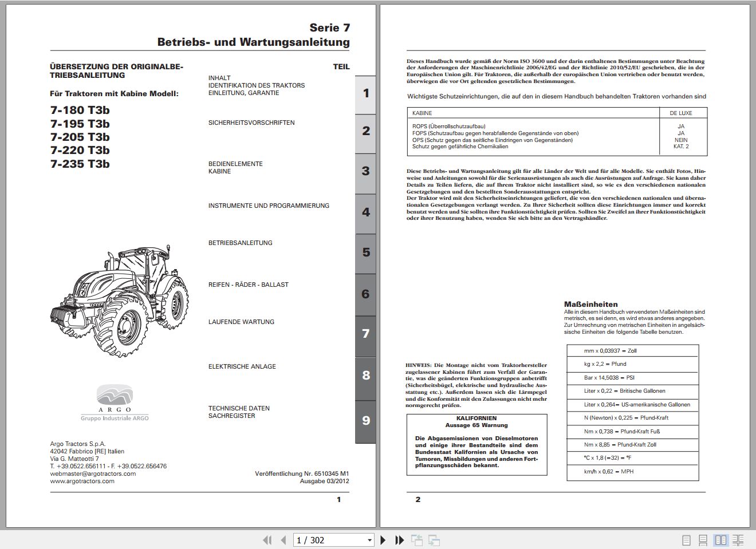
Task: Select section tab 5
Action: [365, 252]
